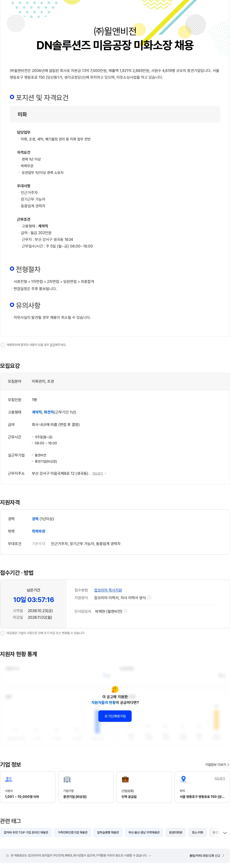
Task: Click the 마감일 date 2026.11.02(월)
Action: [x=40, y=617]
